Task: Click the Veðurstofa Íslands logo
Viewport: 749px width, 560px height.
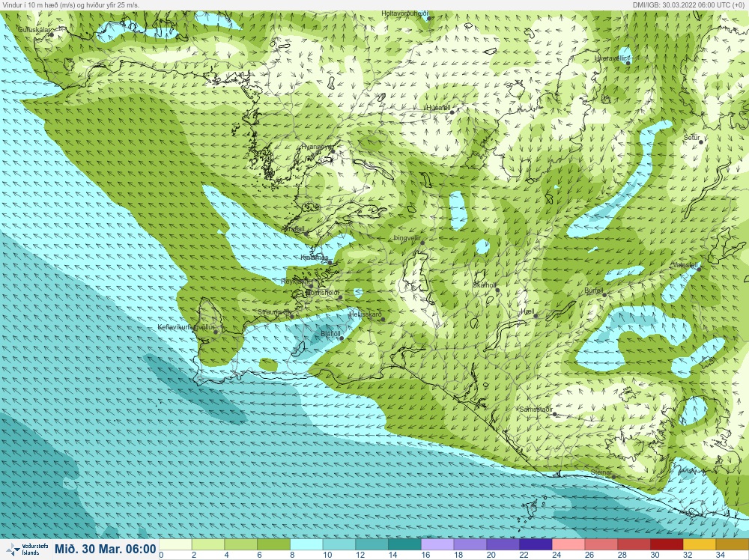Action: coord(28,549)
